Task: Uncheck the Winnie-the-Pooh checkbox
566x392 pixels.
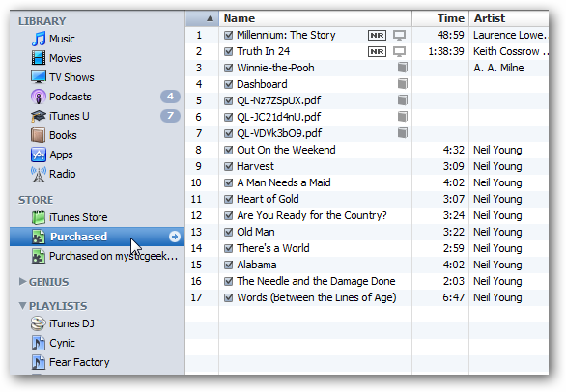Action: tap(228, 68)
